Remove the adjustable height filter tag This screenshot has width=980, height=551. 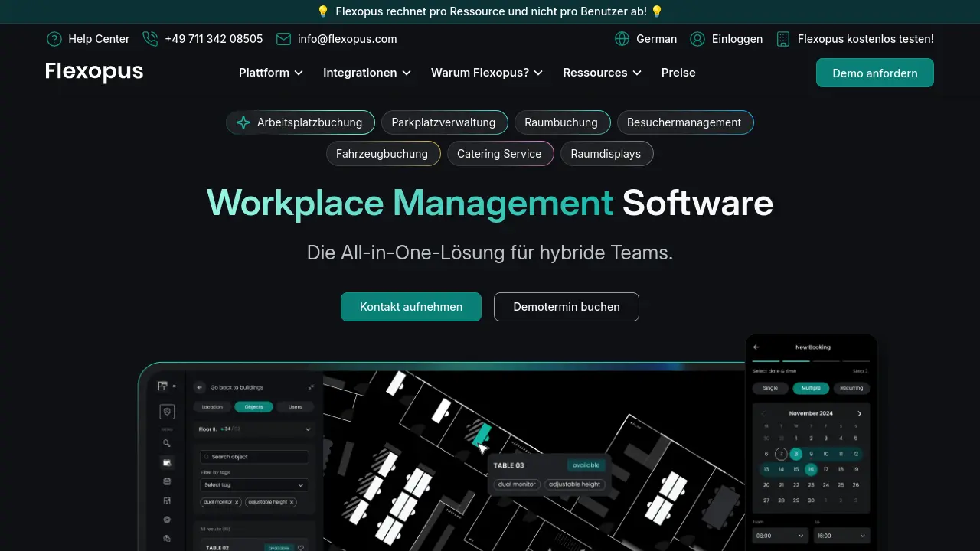tap(292, 502)
